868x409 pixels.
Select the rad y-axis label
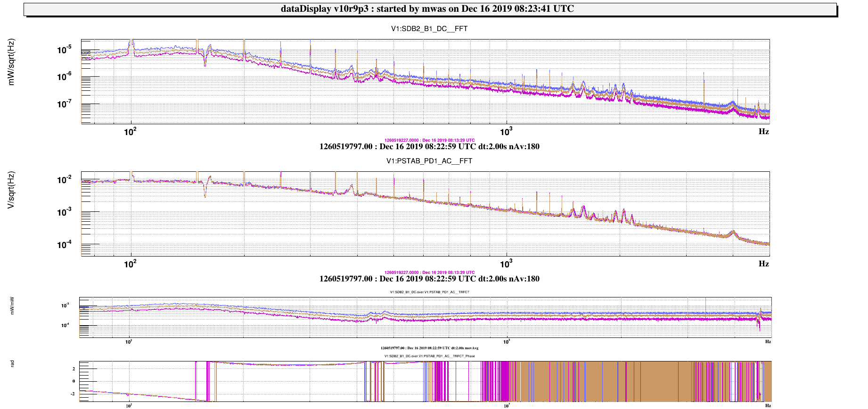point(12,363)
